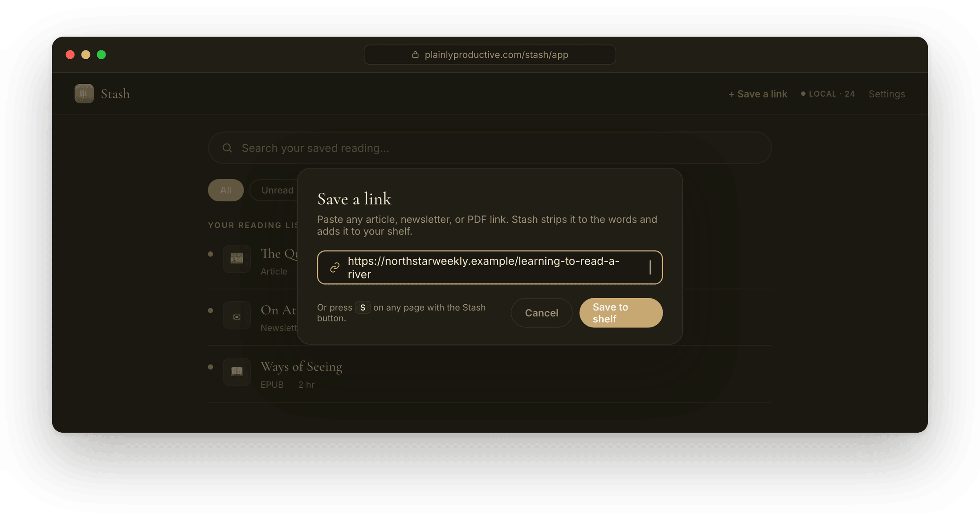Viewport: 980px width, 520px height.
Task: Click Save to shelf button
Action: coord(621,313)
